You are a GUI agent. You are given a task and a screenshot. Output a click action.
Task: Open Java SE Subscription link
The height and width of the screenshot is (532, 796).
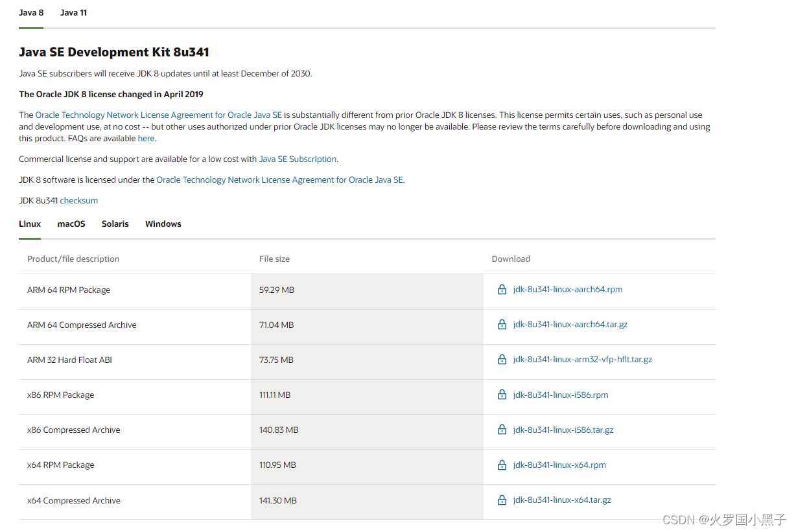298,159
